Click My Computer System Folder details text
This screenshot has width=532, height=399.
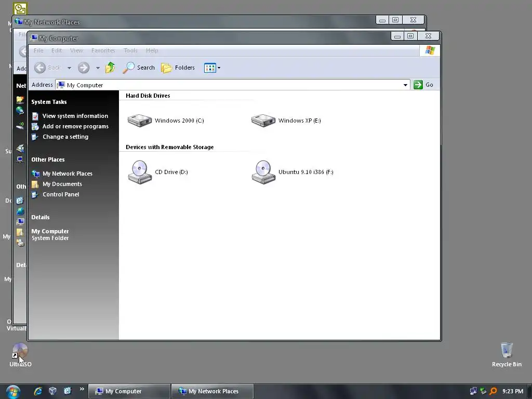coord(50,235)
